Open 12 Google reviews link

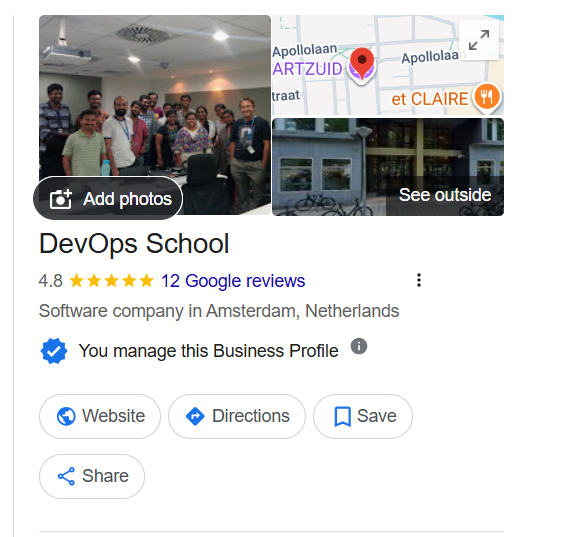coord(233,281)
